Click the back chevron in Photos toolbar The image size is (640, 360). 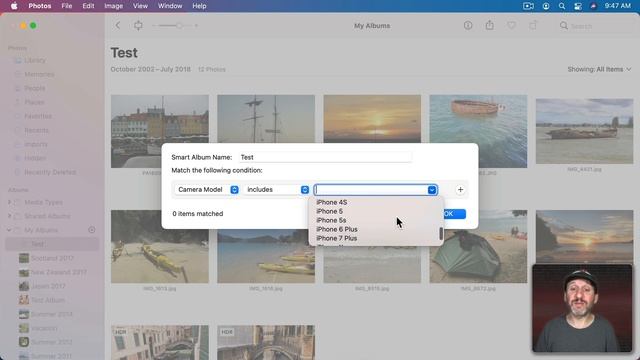click(118, 25)
